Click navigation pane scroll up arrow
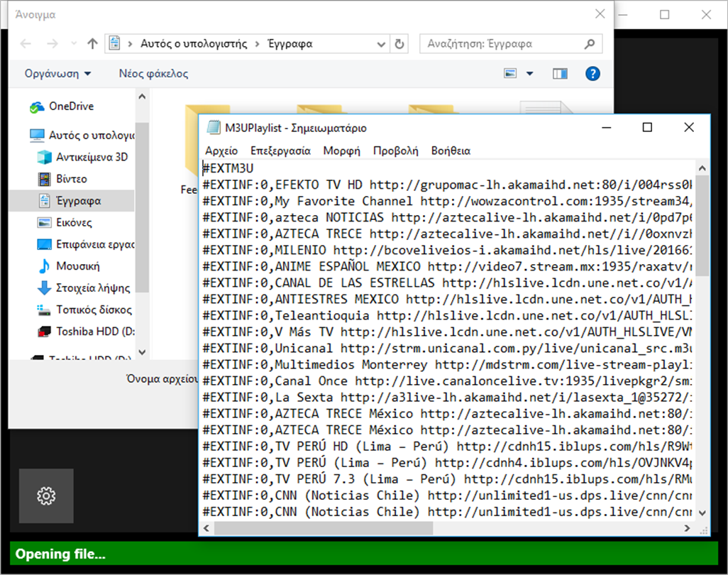Screen dimensions: 728x575 [142, 97]
